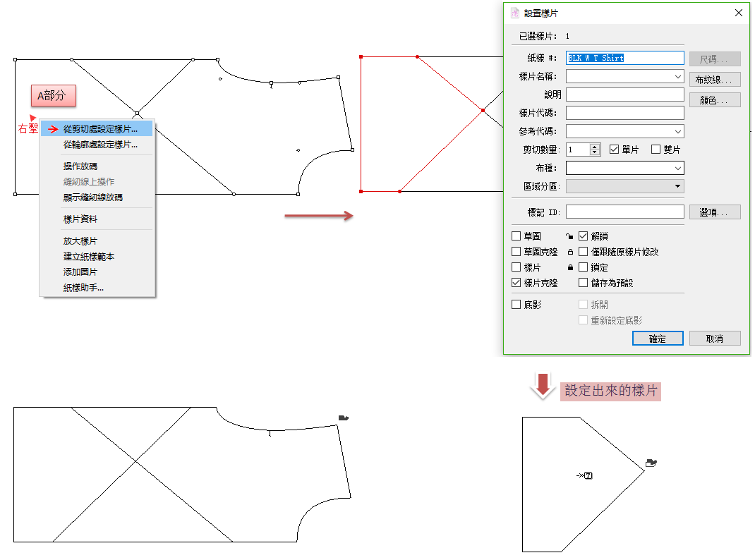This screenshot has width=755, height=560.
Task: Open the 顏色 color picker button
Action: pyautogui.click(x=715, y=100)
